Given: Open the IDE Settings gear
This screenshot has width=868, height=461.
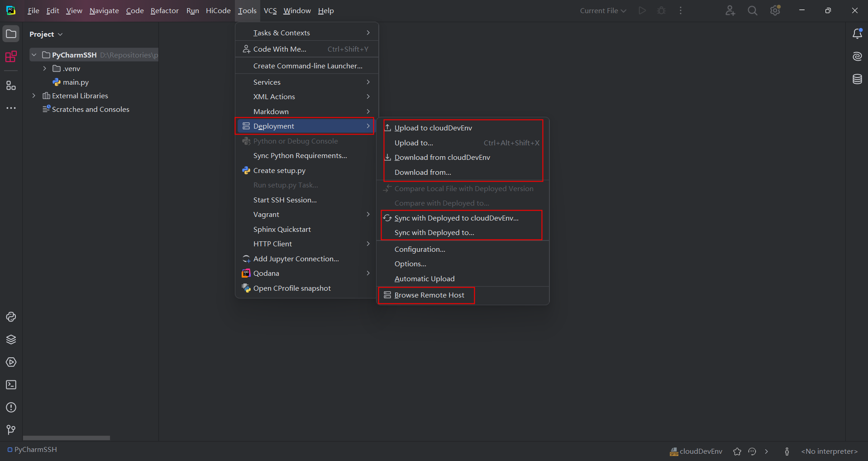Looking at the screenshot, I should [x=776, y=10].
